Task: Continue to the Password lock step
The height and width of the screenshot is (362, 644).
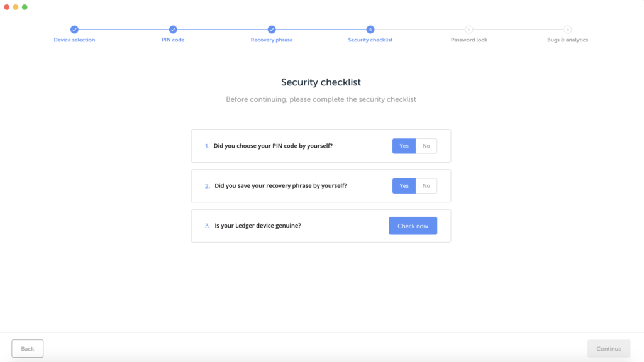Action: pyautogui.click(x=609, y=348)
